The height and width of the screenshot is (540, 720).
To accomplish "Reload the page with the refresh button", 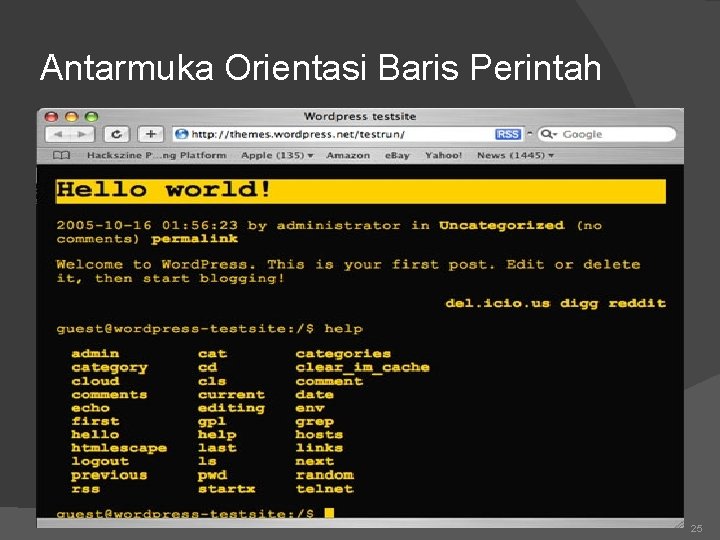I will pyautogui.click(x=117, y=134).
